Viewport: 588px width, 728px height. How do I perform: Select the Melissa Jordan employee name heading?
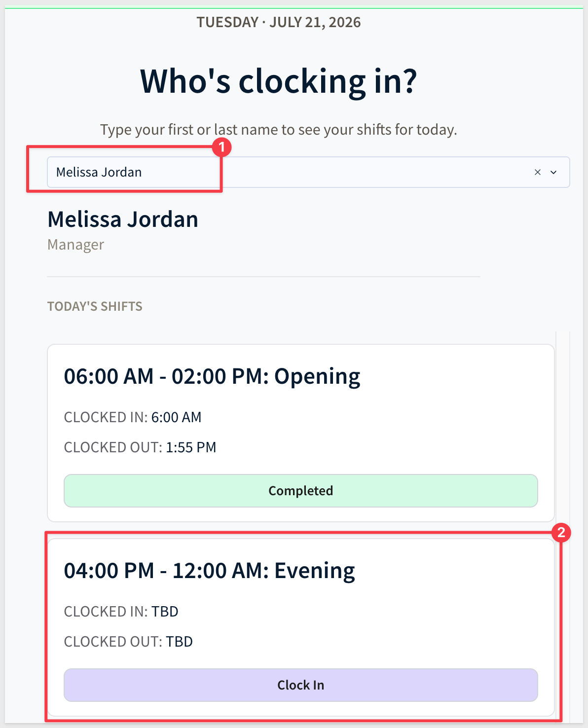pos(123,219)
